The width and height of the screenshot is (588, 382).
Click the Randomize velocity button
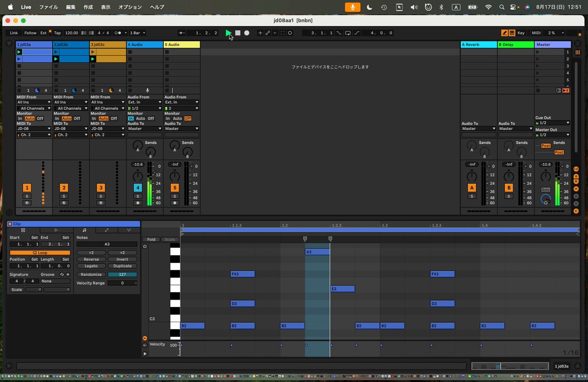tap(91, 275)
